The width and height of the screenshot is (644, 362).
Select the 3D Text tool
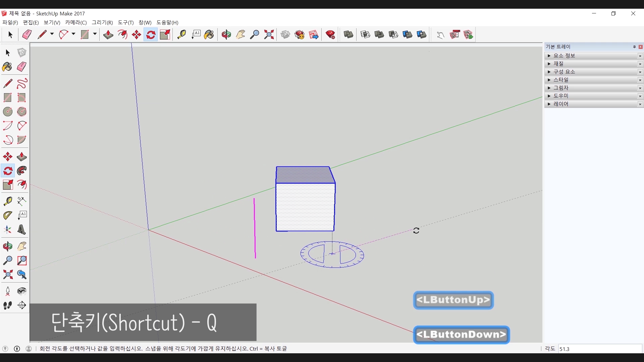tap(22, 230)
